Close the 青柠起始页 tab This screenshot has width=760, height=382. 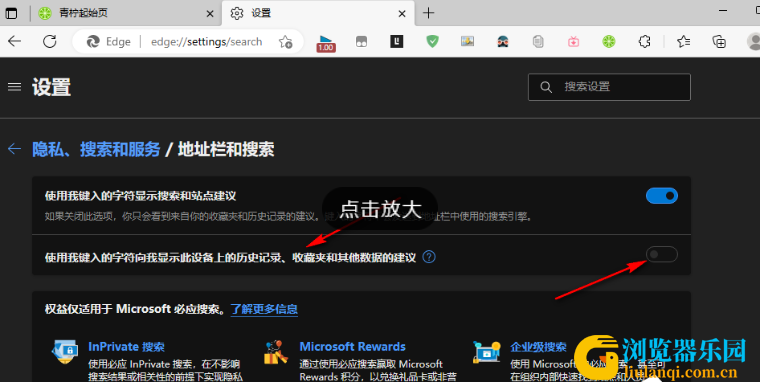[210, 14]
